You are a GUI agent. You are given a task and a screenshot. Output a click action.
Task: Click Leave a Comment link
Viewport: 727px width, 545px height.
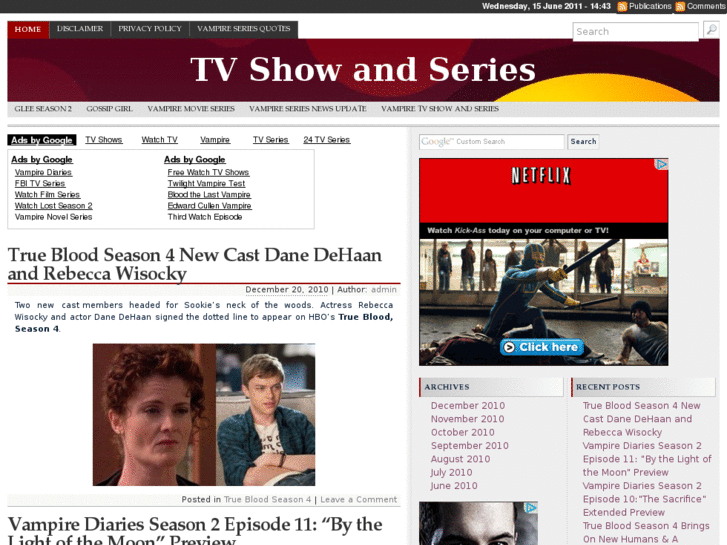[359, 500]
